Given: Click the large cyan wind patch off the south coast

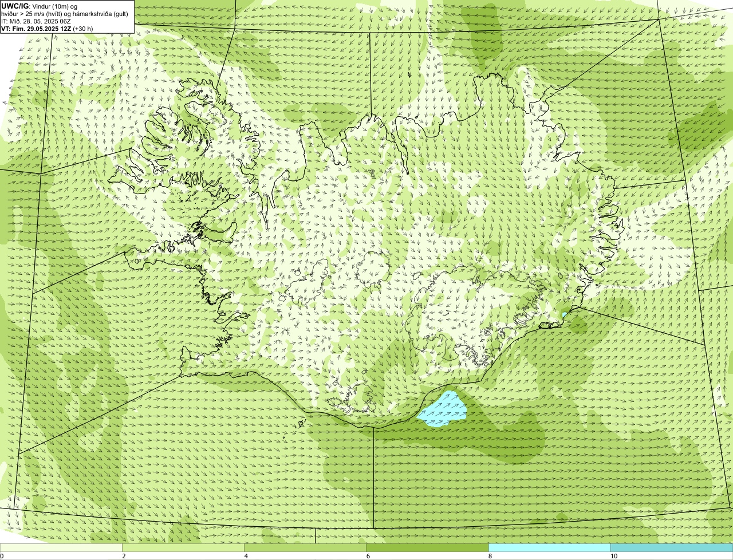Looking at the screenshot, I should tap(443, 411).
